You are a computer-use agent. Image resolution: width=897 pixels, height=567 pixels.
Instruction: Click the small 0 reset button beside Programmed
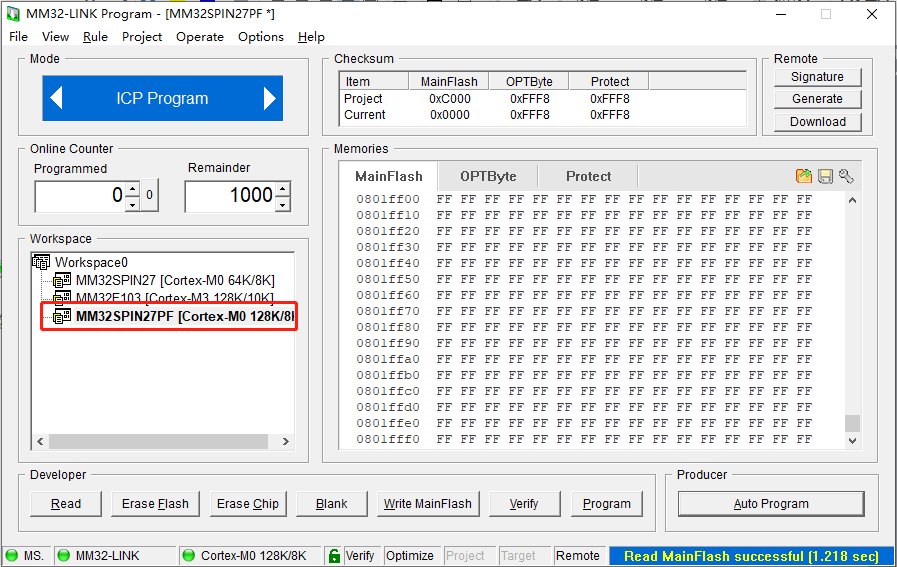click(x=149, y=195)
